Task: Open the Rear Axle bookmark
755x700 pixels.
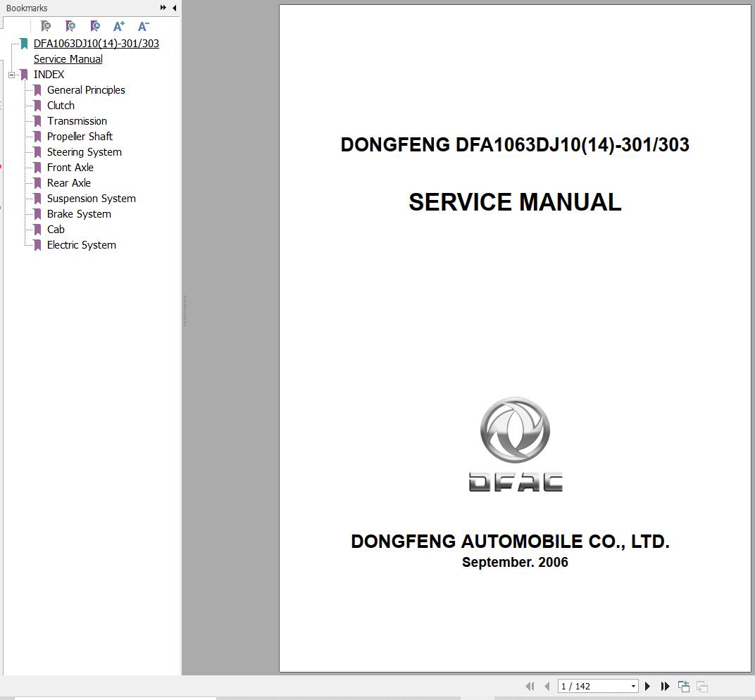Action: coord(69,183)
